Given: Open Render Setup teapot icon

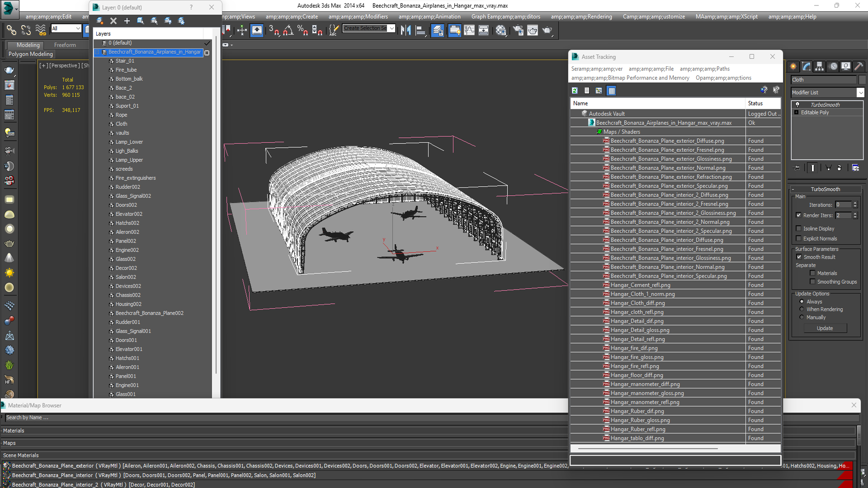Looking at the screenshot, I should coord(518,30).
